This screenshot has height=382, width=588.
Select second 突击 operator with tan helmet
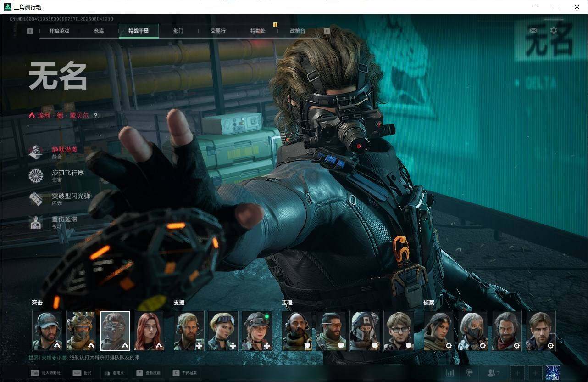(x=81, y=331)
